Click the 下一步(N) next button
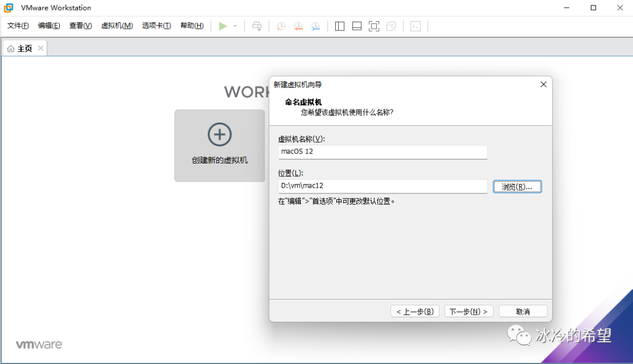 point(469,311)
